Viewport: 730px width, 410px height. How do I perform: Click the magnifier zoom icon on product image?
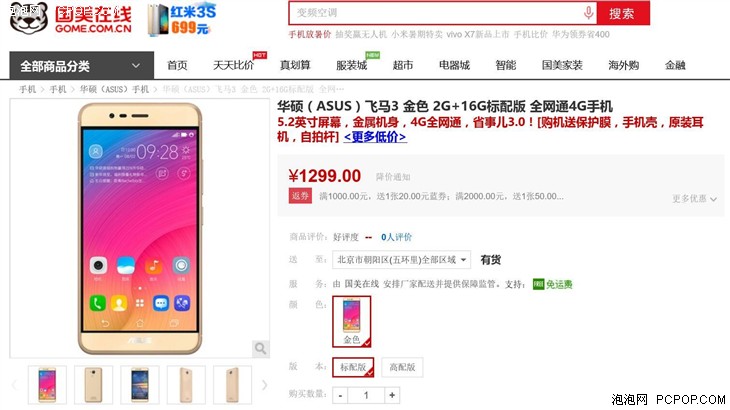click(x=260, y=348)
